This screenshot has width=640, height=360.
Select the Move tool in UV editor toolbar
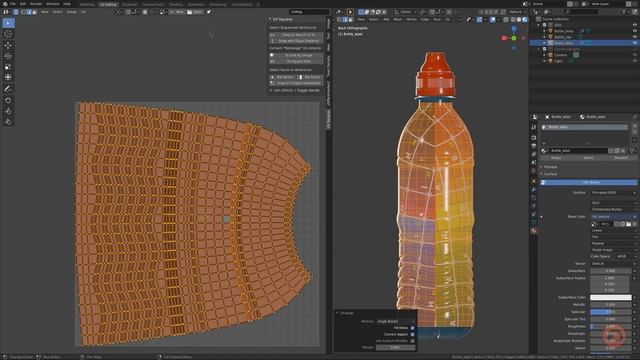[8, 45]
